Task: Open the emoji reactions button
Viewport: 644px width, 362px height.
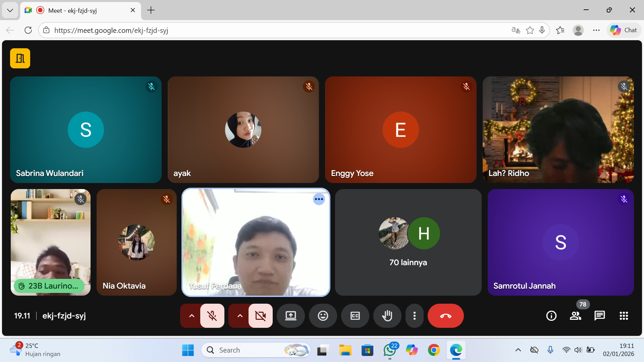Action: tap(323, 316)
